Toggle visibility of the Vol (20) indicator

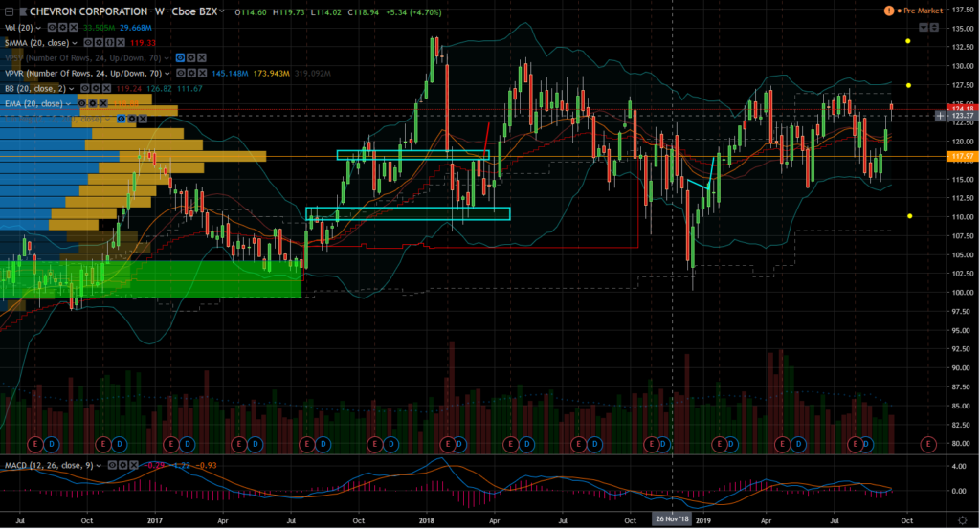52,28
